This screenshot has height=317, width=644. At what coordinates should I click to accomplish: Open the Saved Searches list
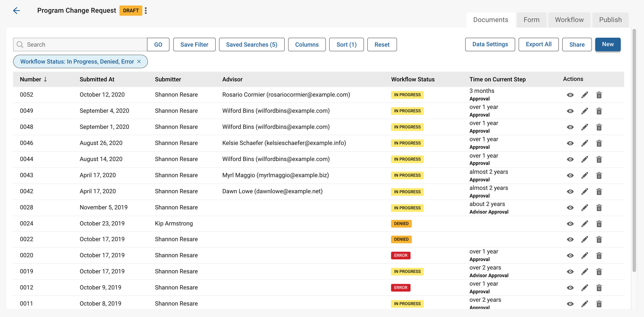[x=251, y=44]
